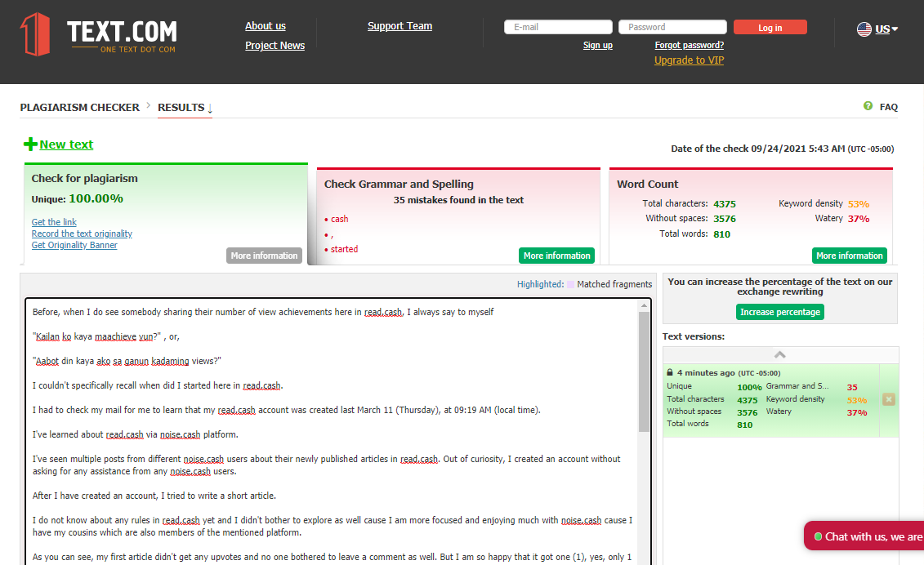Screen dimensions: 924x565
Task: Go to PLAGIARISM CHECKER breadcrumb
Action: (x=79, y=107)
